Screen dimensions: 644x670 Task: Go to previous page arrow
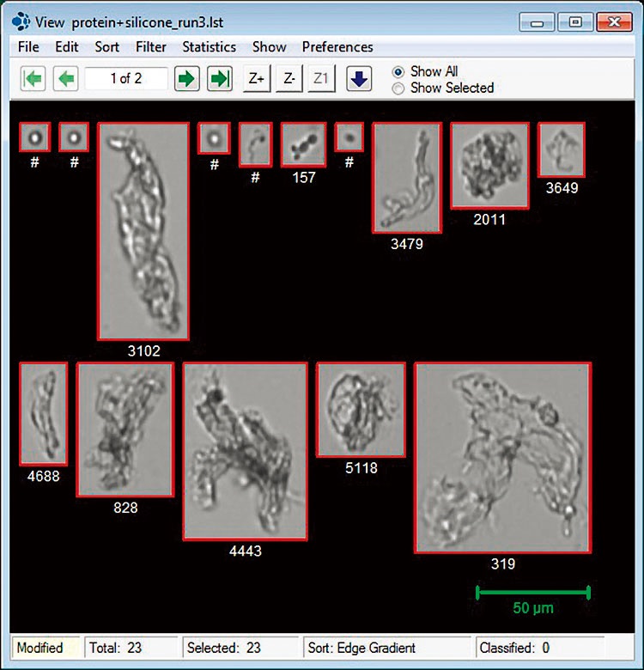pyautogui.click(x=65, y=79)
